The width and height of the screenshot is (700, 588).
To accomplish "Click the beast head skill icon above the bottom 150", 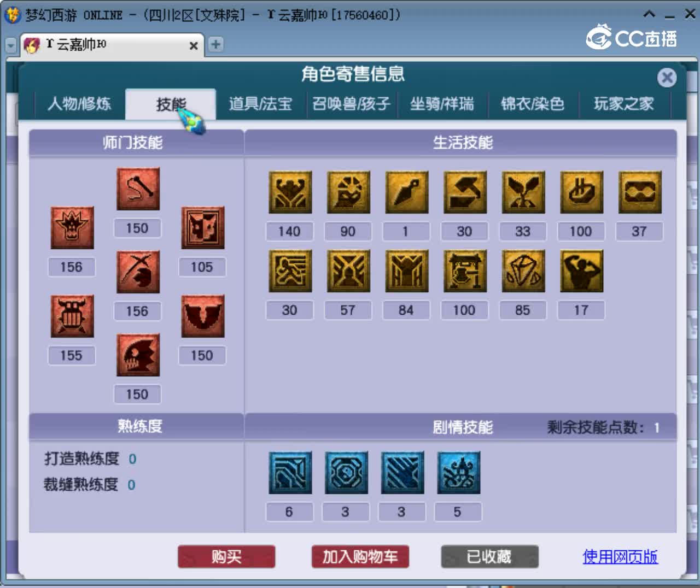I will 138,355.
